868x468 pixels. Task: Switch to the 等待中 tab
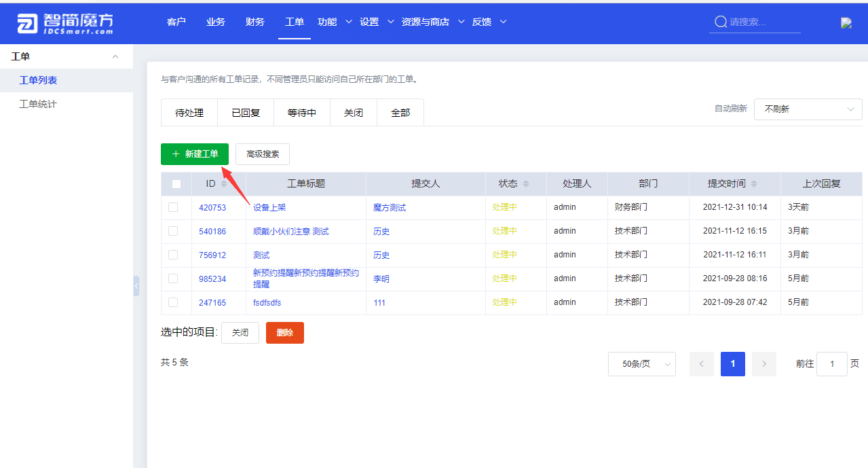(302, 113)
